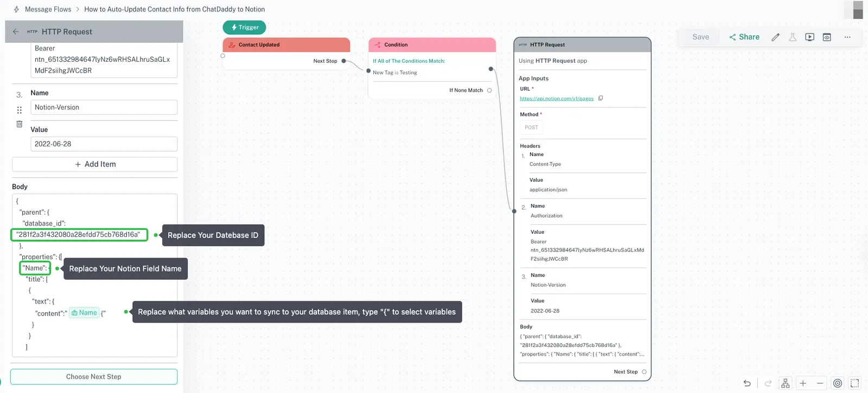The width and height of the screenshot is (868, 393).
Task: Copy the Notion API URL
Action: [601, 99]
